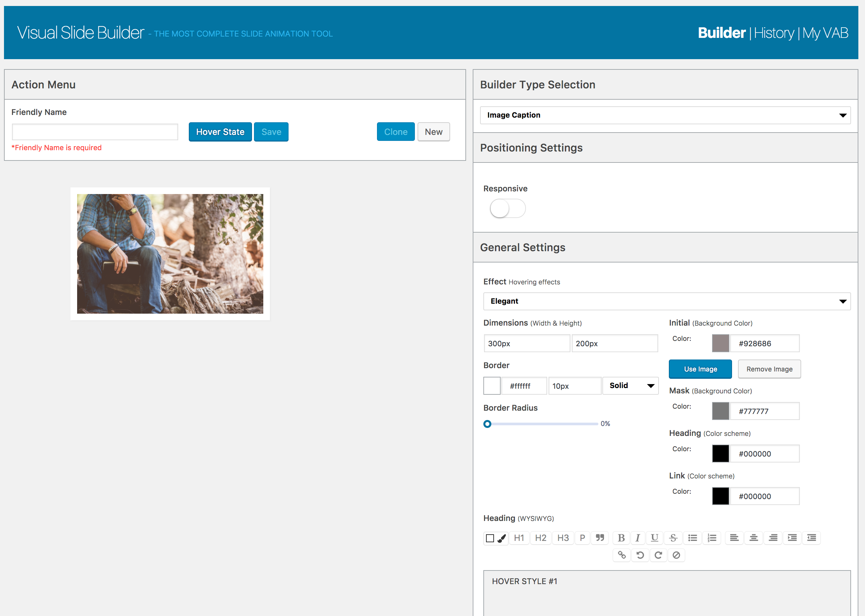Open the Solid border style dropdown
Viewport: 865px width, 616px height.
(630, 386)
